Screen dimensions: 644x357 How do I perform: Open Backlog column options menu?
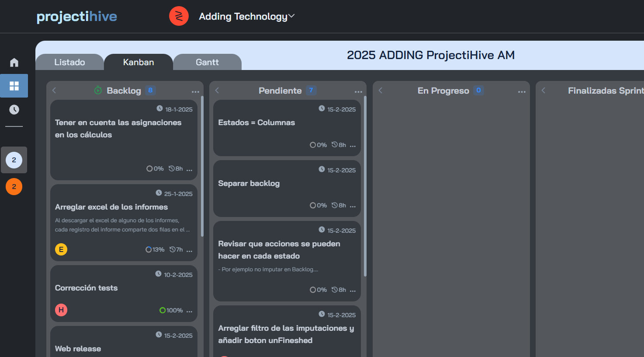click(x=195, y=91)
